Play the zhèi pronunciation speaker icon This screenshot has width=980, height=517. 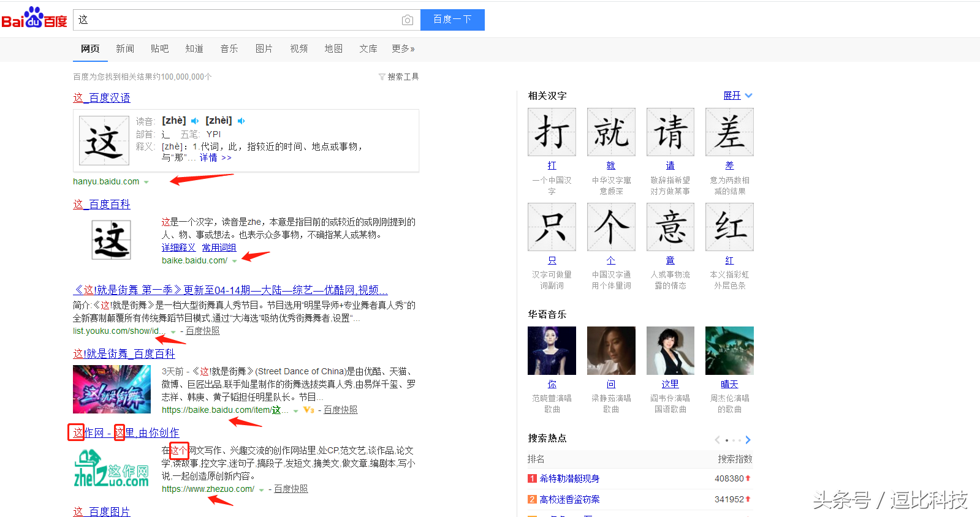[241, 121]
